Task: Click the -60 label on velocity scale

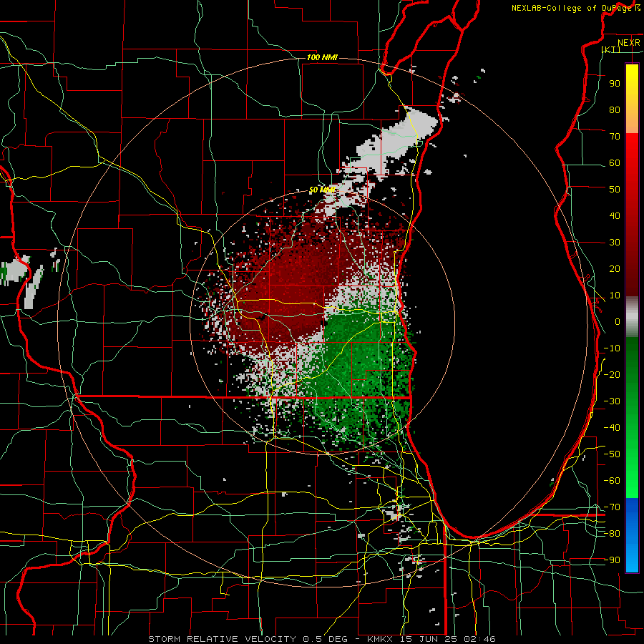Action: 612,481
